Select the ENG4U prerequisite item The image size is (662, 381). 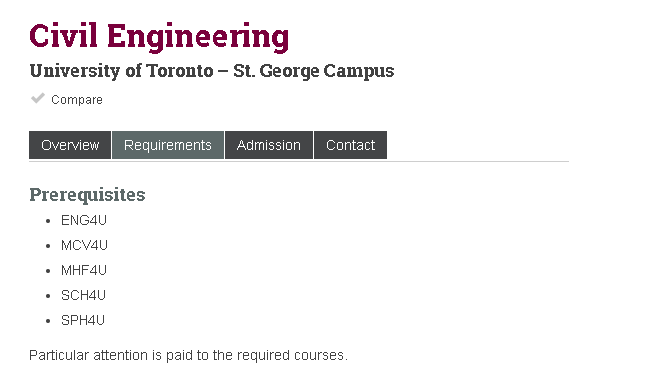pos(84,220)
